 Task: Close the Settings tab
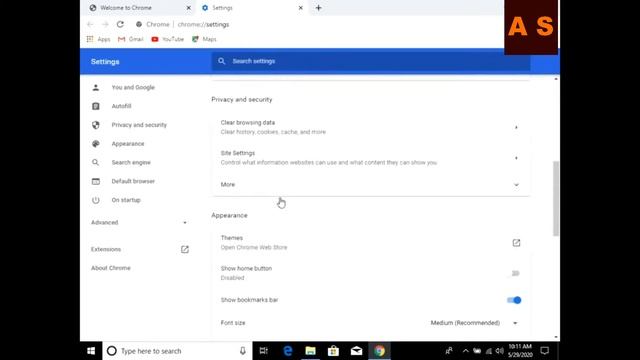300,8
